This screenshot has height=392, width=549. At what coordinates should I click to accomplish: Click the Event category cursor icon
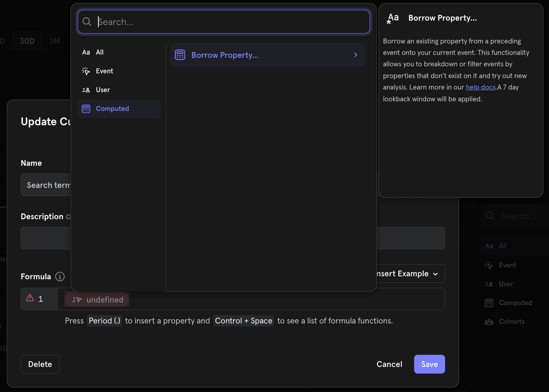(86, 71)
